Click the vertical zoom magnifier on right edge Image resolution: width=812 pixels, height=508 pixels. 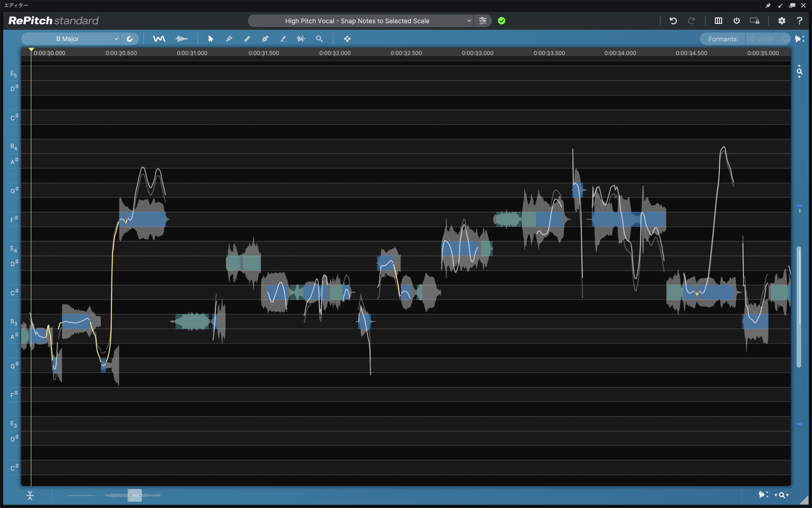tap(800, 71)
